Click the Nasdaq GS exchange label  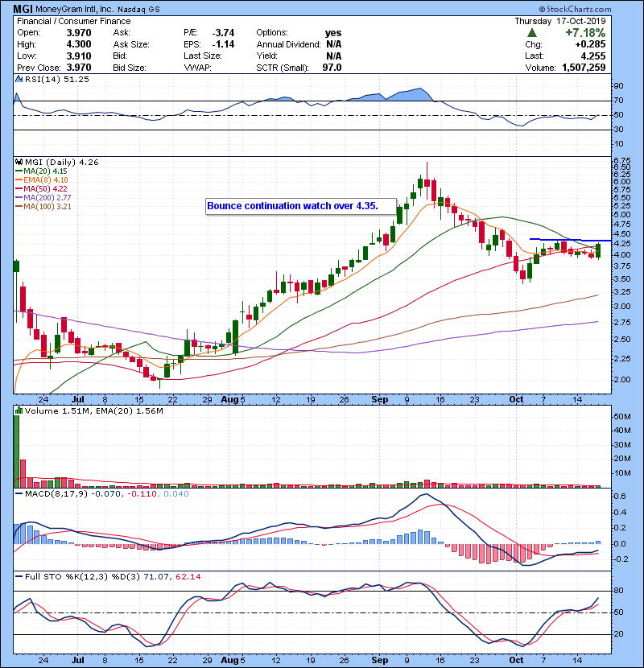pyautogui.click(x=138, y=9)
